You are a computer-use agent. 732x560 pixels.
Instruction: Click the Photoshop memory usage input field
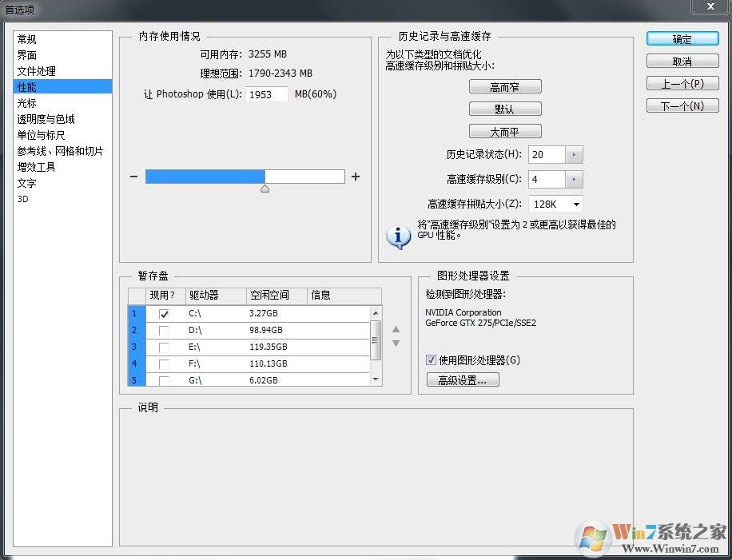click(x=267, y=94)
